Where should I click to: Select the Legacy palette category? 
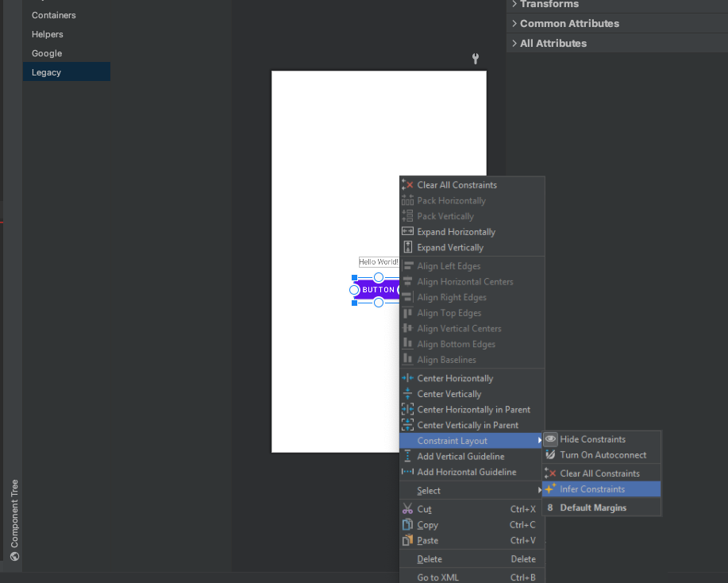point(67,72)
